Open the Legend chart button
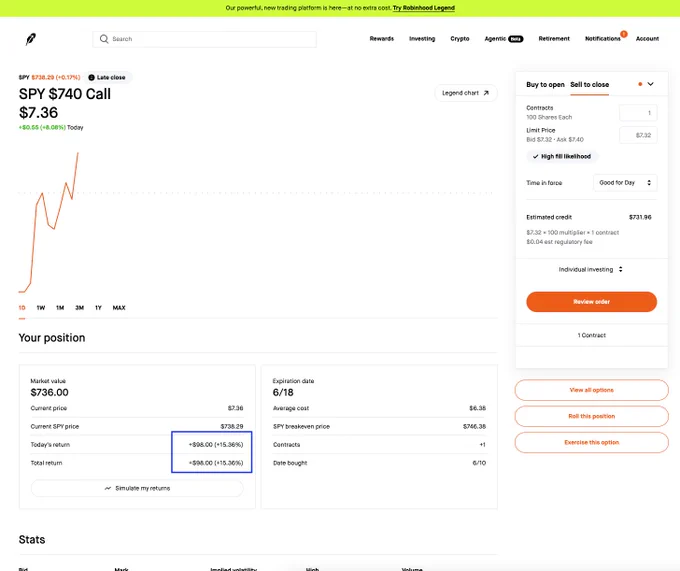Viewport: 680px width, 571px height. 466,93
